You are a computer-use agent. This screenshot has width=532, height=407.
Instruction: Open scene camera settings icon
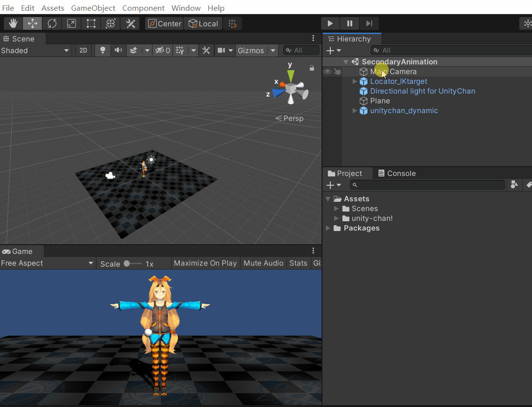[221, 51]
